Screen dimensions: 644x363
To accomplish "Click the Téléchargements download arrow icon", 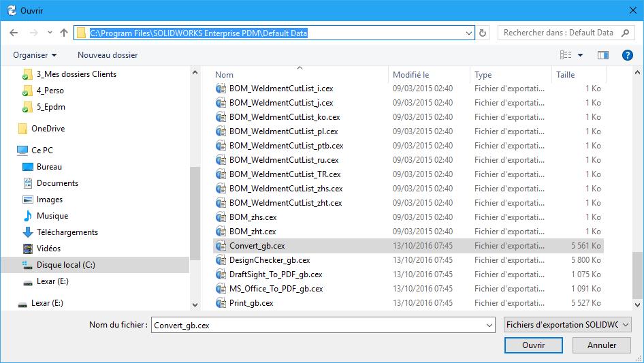I will (x=28, y=232).
